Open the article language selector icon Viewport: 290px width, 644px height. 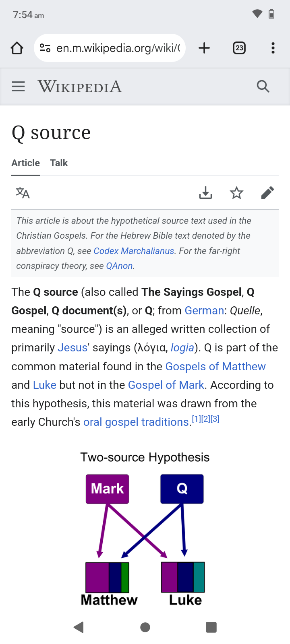(x=23, y=193)
